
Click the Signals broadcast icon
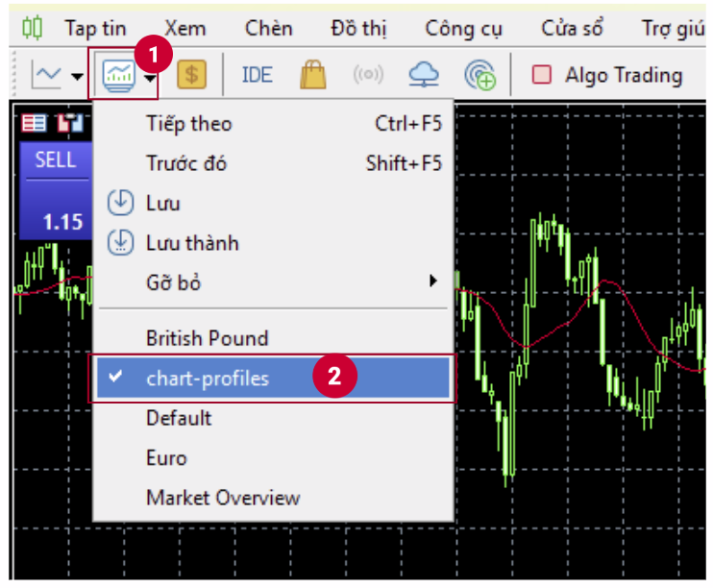(367, 74)
